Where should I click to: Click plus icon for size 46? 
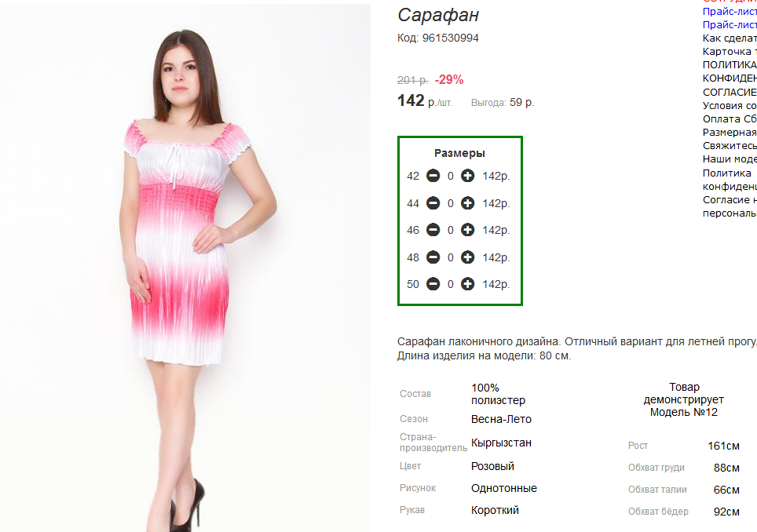tap(467, 230)
